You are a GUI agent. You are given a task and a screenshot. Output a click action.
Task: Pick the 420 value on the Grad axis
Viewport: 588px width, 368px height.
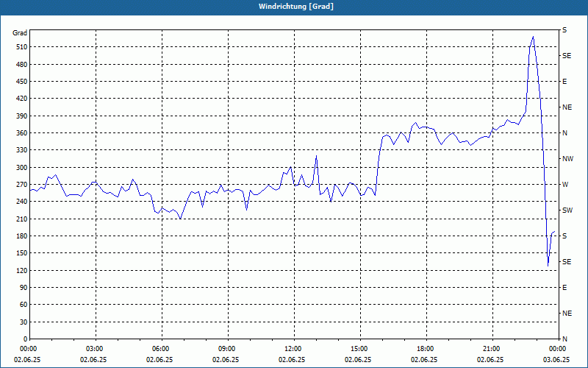pyautogui.click(x=22, y=99)
